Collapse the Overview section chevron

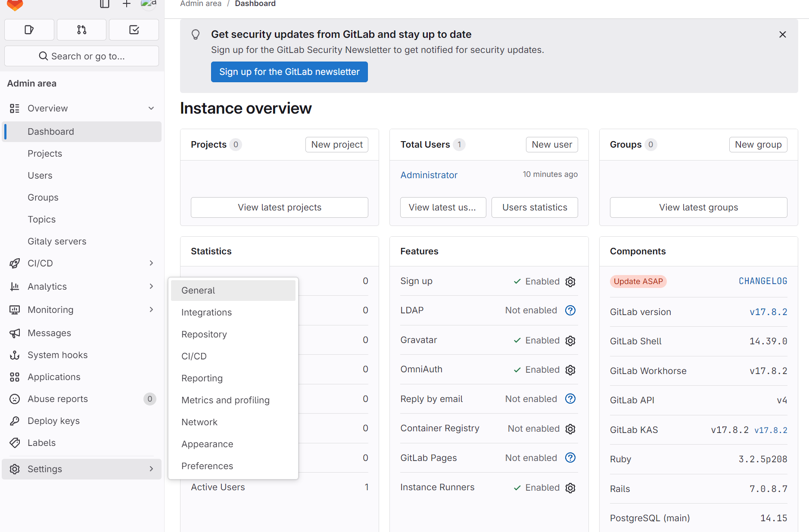point(151,108)
